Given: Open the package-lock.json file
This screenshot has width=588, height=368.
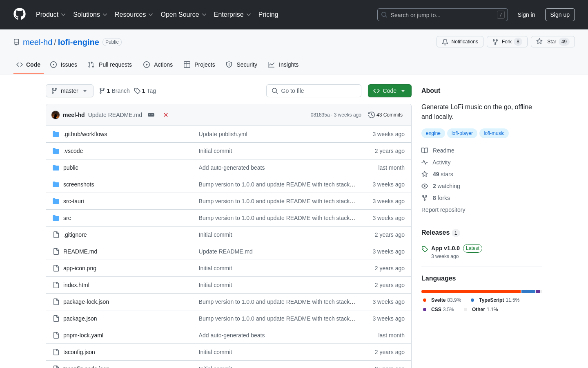Looking at the screenshot, I should point(86,302).
